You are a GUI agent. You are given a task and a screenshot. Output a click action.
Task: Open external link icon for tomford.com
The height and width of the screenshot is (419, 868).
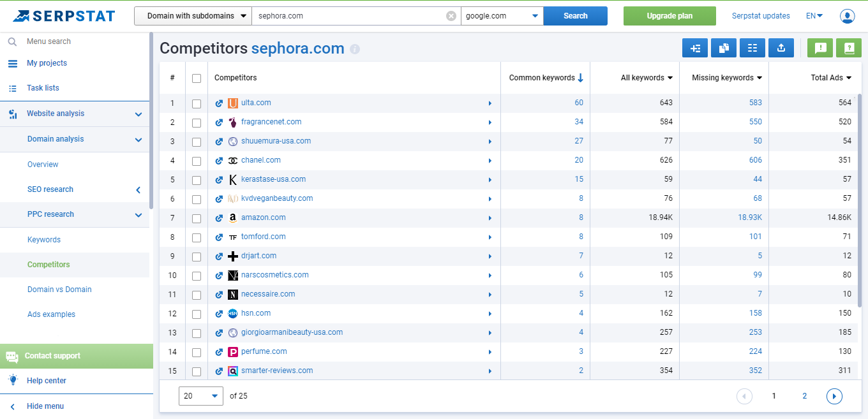coord(219,237)
